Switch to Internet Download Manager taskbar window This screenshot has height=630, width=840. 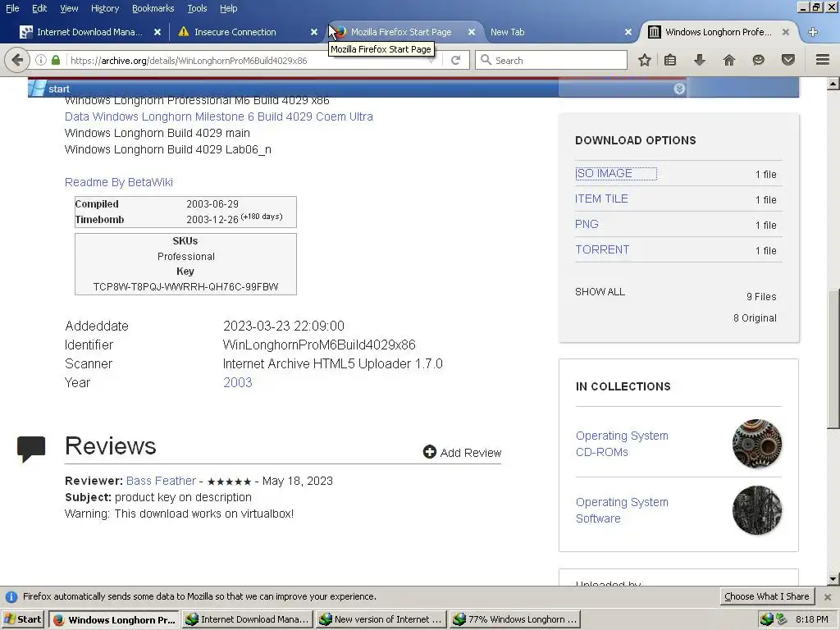click(x=248, y=619)
